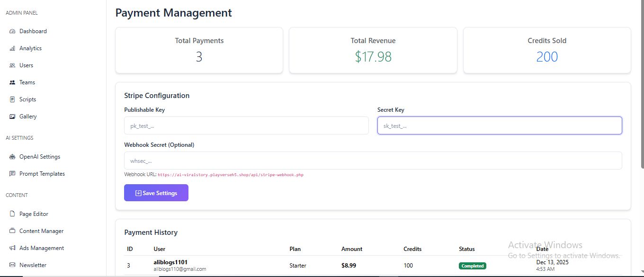Select the Webhook Secret input box
This screenshot has width=644, height=277.
tap(373, 161)
